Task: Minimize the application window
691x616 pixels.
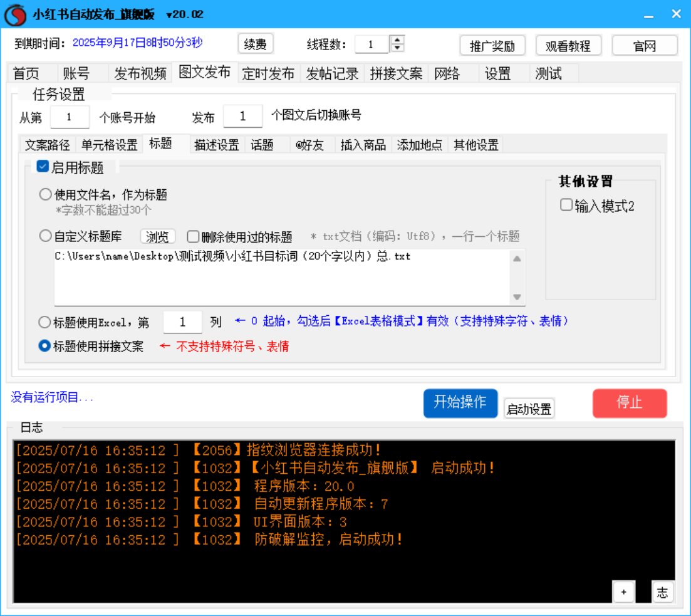Action: pyautogui.click(x=648, y=16)
